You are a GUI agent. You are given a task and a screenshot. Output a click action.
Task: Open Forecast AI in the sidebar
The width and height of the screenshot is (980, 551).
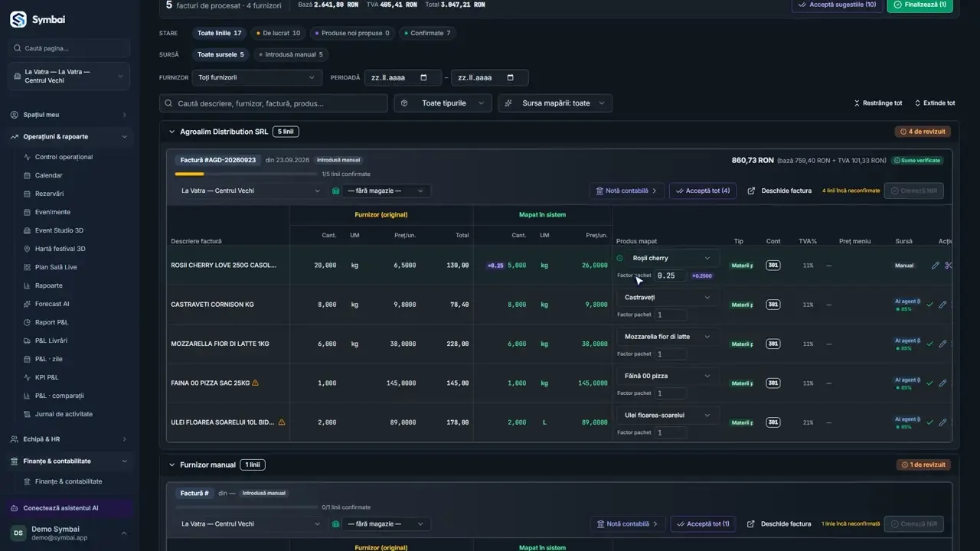coord(53,304)
